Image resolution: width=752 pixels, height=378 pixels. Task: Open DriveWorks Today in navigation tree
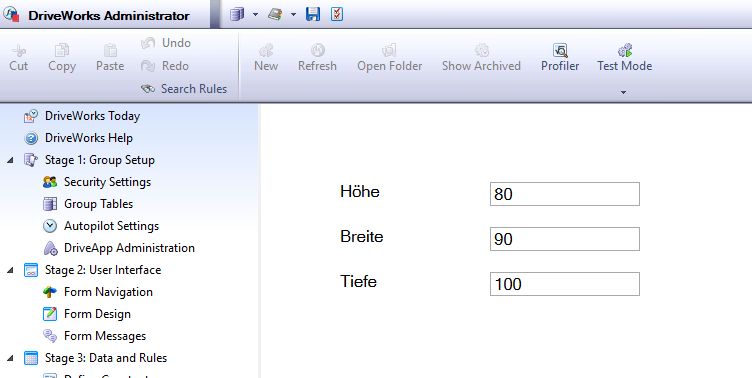coord(82,116)
